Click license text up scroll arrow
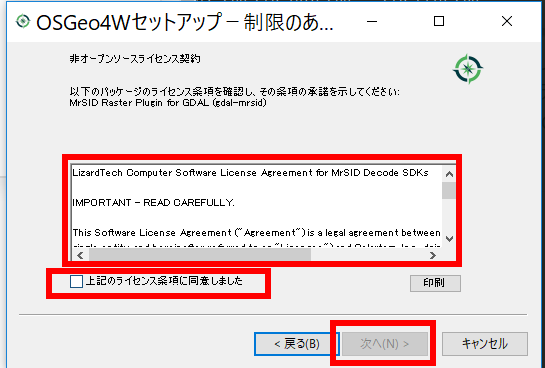Image resolution: width=545 pixels, height=368 pixels. 449,174
